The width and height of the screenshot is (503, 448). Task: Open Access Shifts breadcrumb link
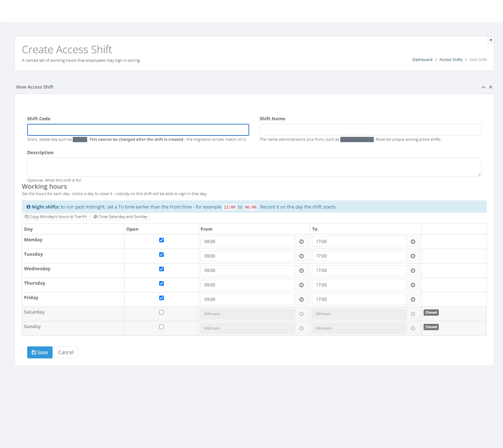pos(451,60)
